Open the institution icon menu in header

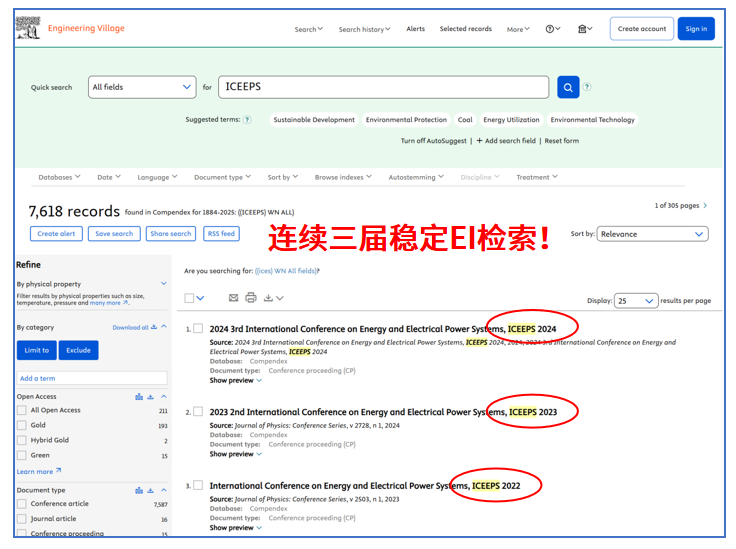(584, 29)
